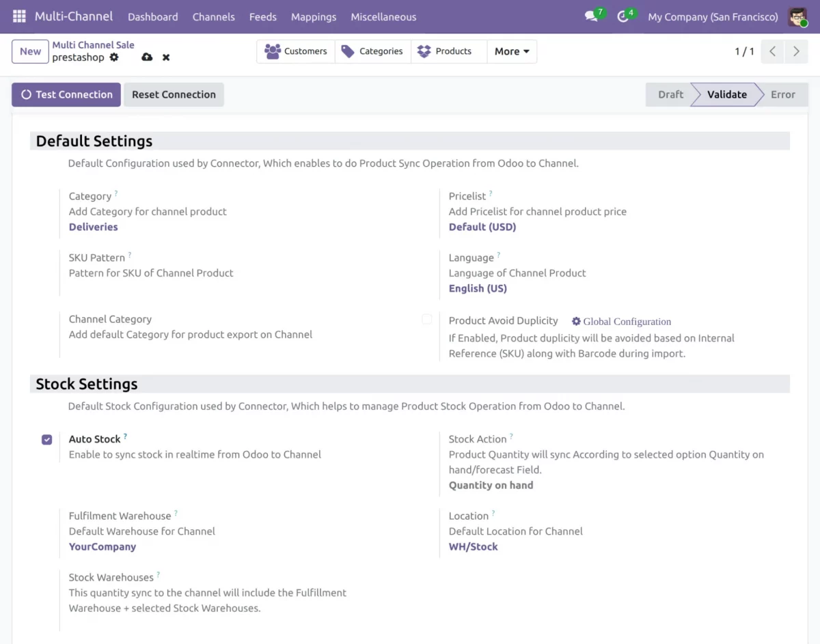Open the Deliveries category field
The width and height of the screenshot is (820, 644).
[94, 227]
